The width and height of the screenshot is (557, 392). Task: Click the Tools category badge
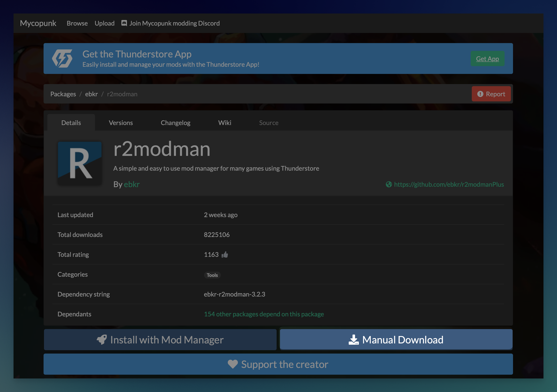(212, 275)
